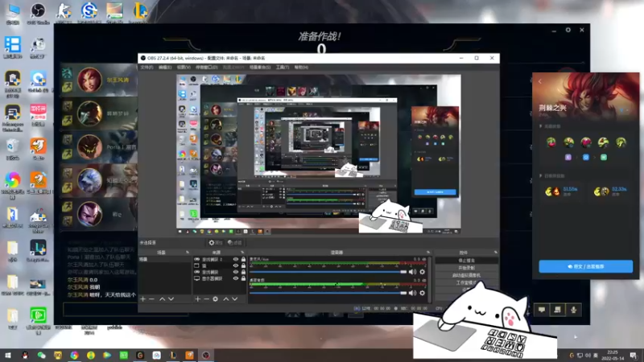Open Mic/Aux audio settings gear
644x362 pixels.
tap(422, 272)
